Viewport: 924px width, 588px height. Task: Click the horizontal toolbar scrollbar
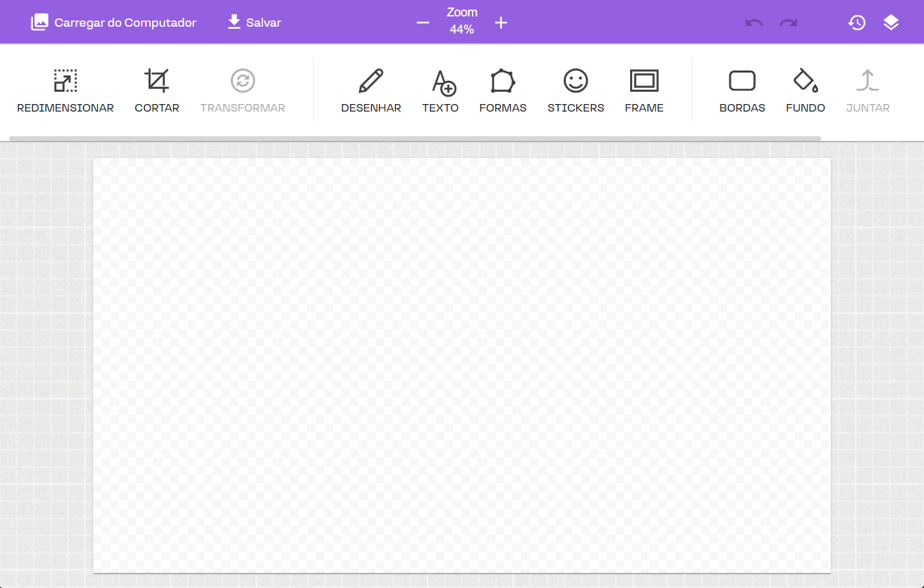click(414, 138)
